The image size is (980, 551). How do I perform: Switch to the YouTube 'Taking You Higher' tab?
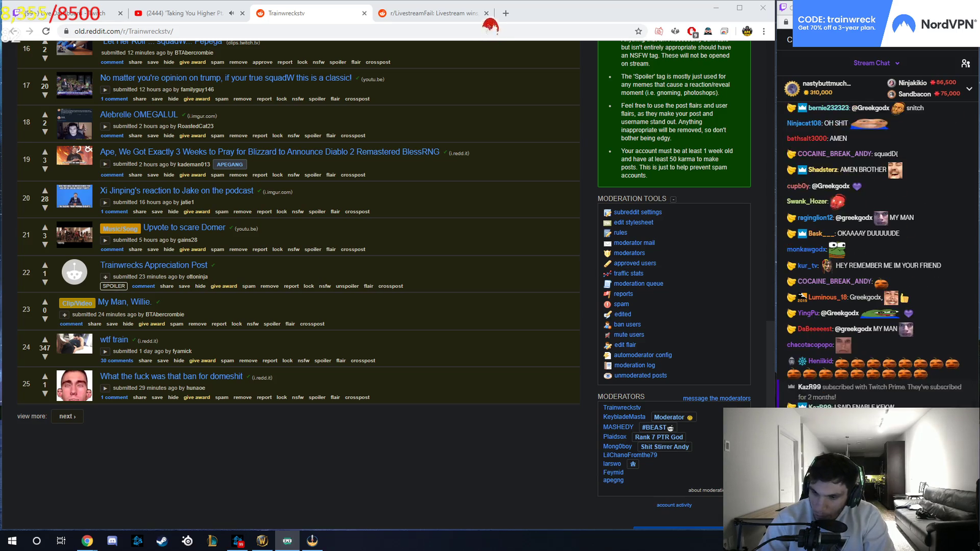click(x=186, y=13)
